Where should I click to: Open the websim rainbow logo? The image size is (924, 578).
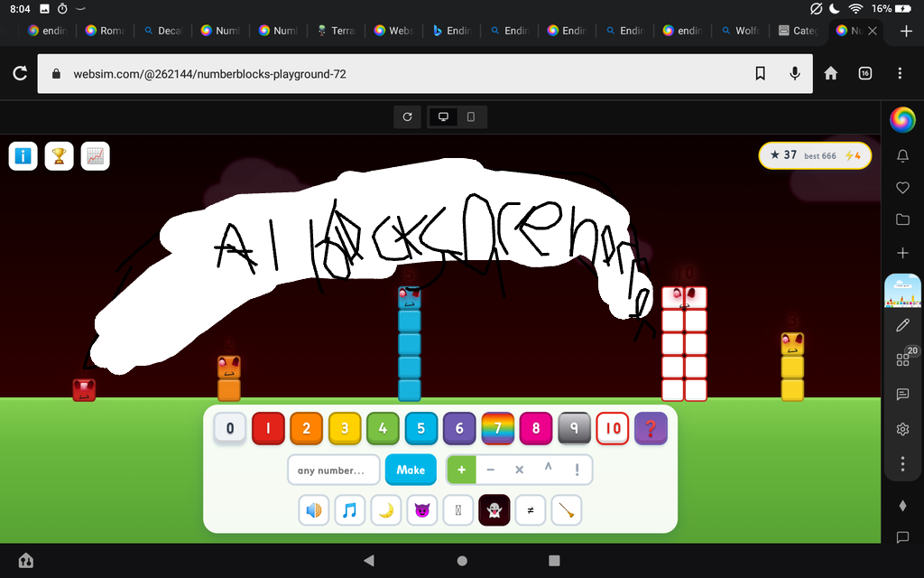tap(902, 120)
